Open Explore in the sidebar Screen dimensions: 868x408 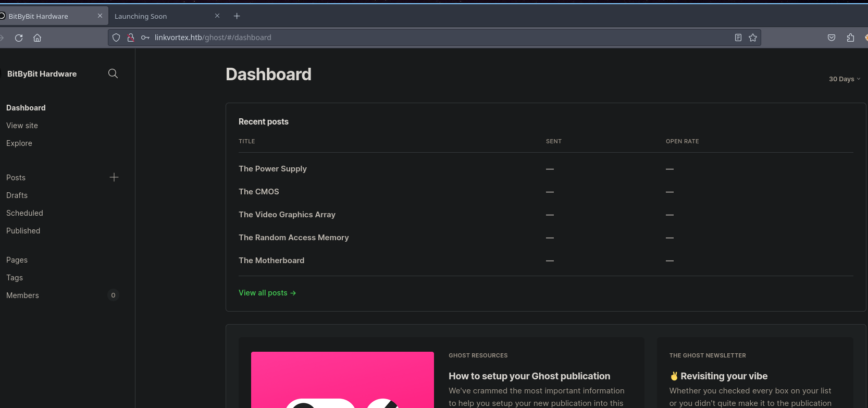click(19, 143)
